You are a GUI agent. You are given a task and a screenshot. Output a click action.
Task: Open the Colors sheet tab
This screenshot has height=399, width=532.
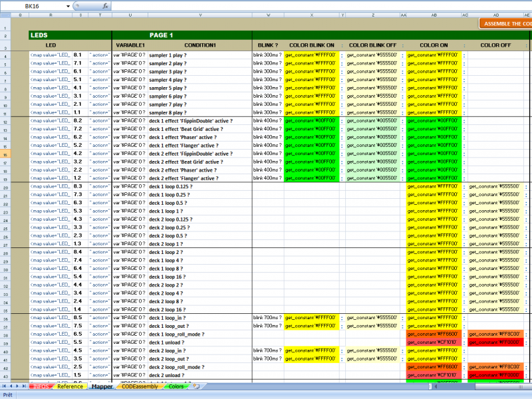click(176, 386)
